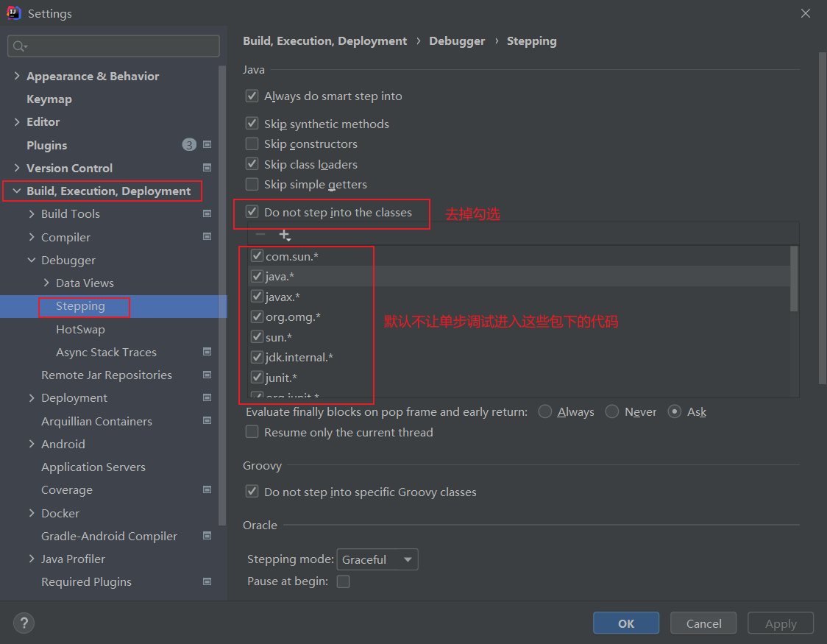The width and height of the screenshot is (827, 644).
Task: Expand the Appearance & Behavior section
Action: 17,77
